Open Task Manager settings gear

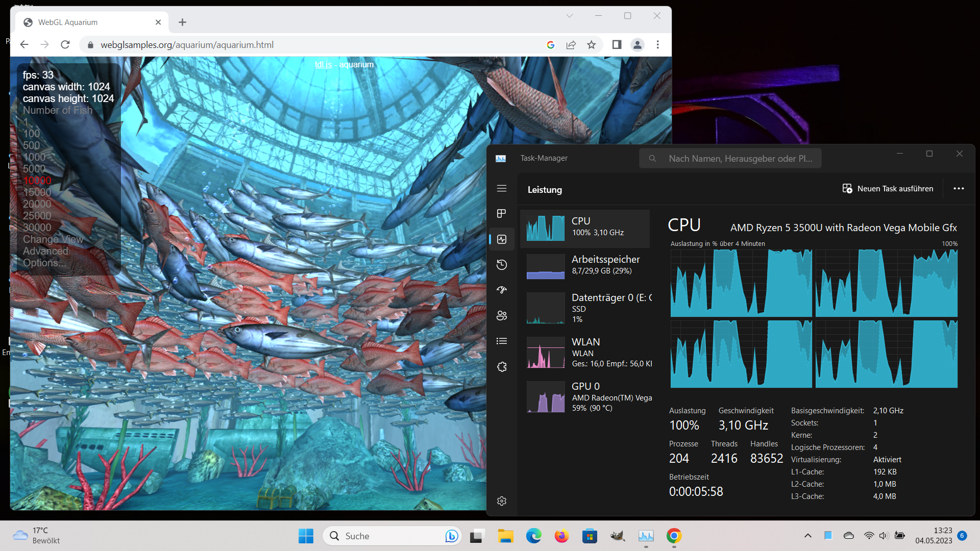[x=502, y=501]
